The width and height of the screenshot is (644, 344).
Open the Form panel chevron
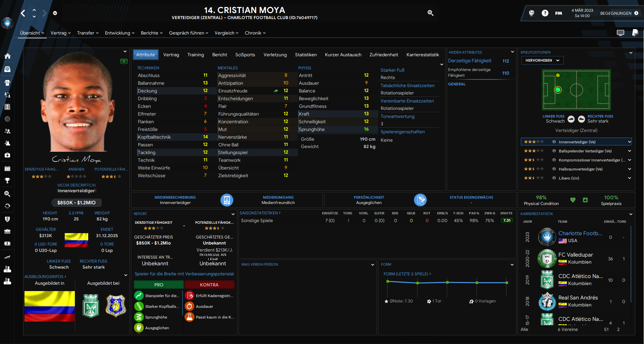(x=512, y=265)
